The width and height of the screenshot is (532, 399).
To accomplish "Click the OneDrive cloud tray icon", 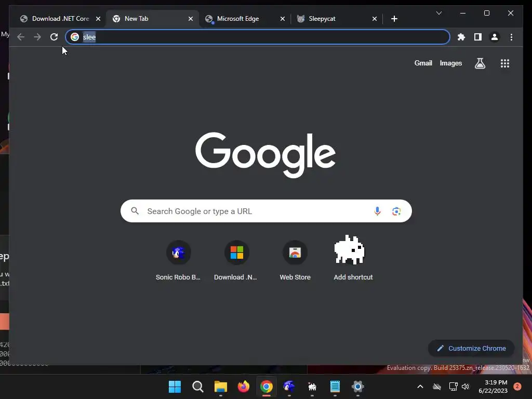I will (x=437, y=387).
